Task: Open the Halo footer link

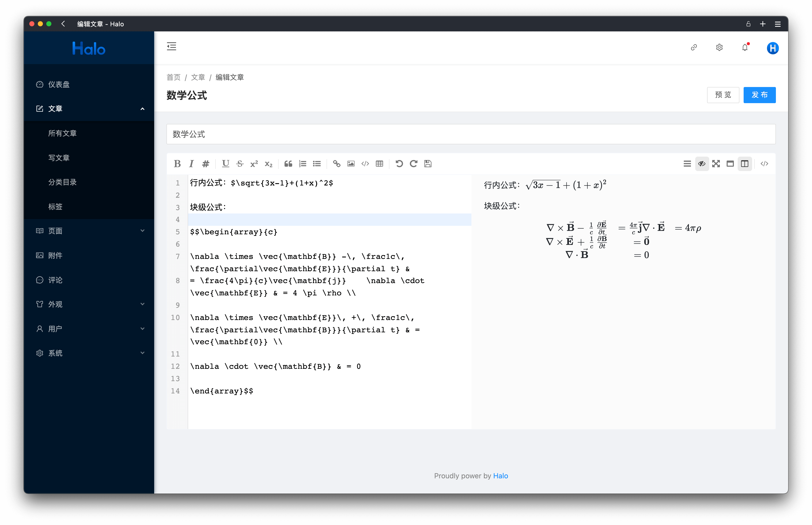Action: (500, 476)
